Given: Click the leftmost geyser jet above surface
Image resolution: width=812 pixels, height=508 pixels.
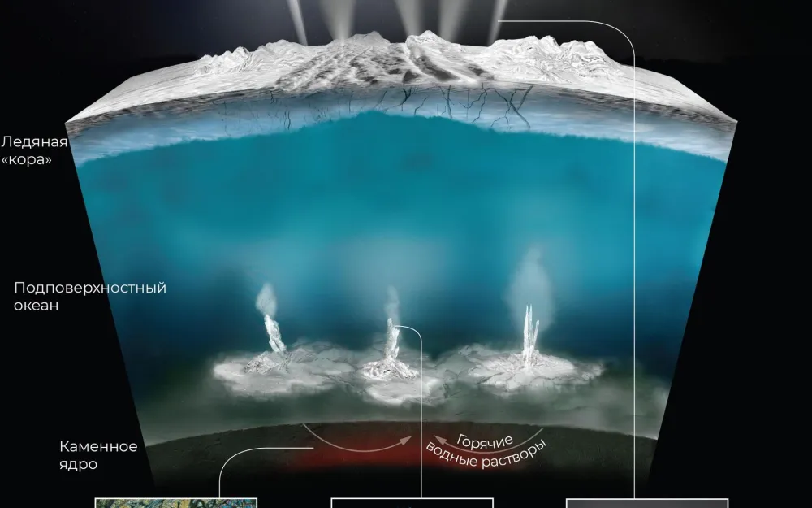Looking at the screenshot, I should click(296, 20).
